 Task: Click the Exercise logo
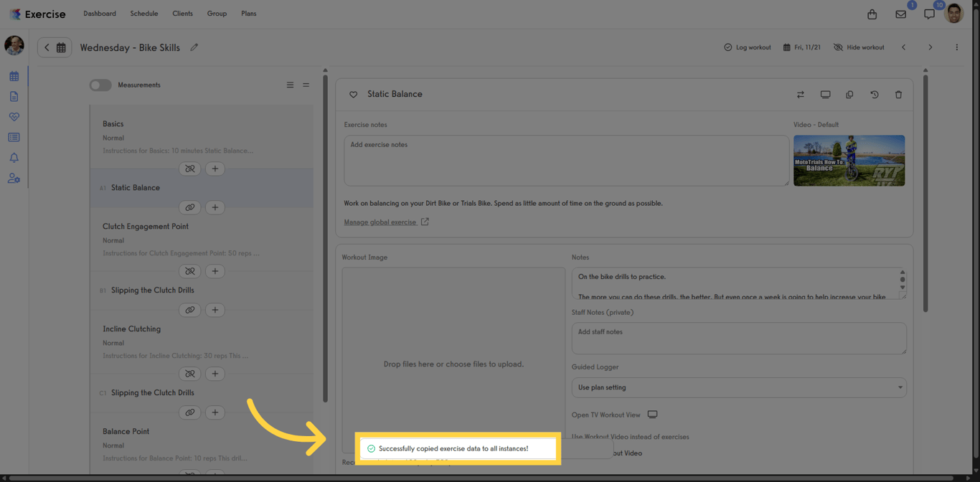pos(37,14)
